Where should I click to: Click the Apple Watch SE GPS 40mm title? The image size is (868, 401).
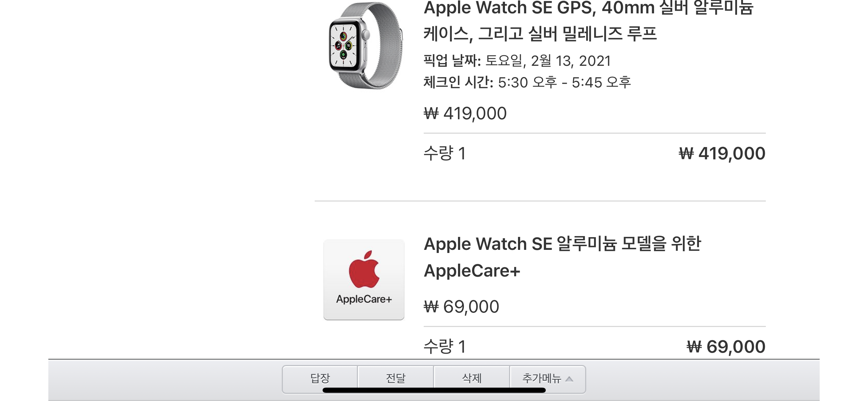pos(588,21)
